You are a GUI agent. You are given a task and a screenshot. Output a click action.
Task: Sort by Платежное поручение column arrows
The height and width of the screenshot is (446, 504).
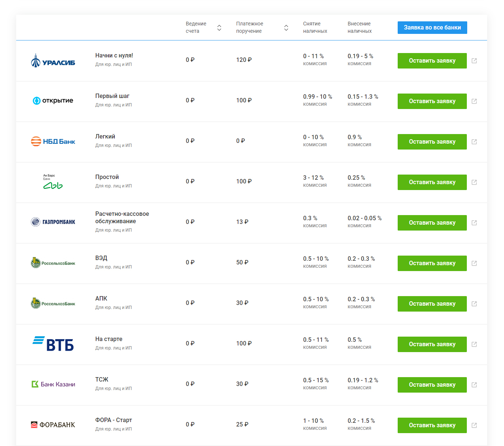pyautogui.click(x=286, y=28)
